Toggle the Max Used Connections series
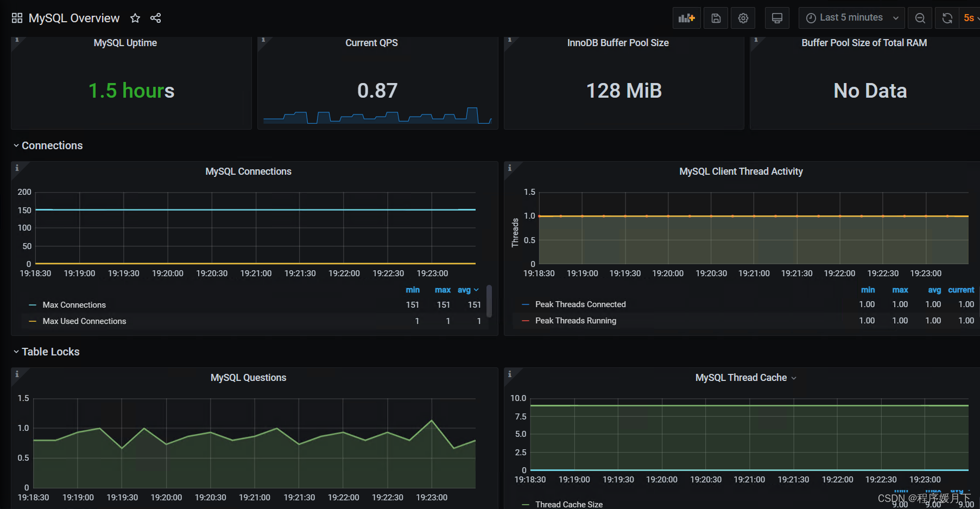Image resolution: width=980 pixels, height=509 pixels. [84, 321]
